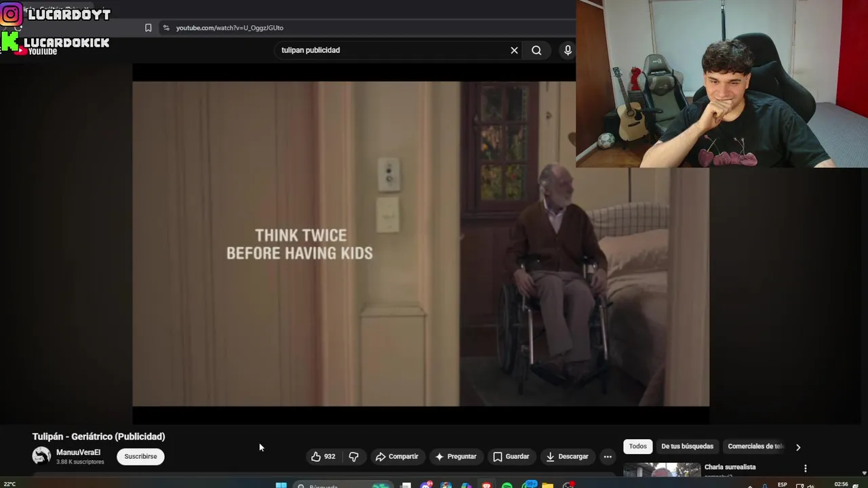Open the Brave browser taskbar icon
This screenshot has width=868, height=488.
pos(486,485)
